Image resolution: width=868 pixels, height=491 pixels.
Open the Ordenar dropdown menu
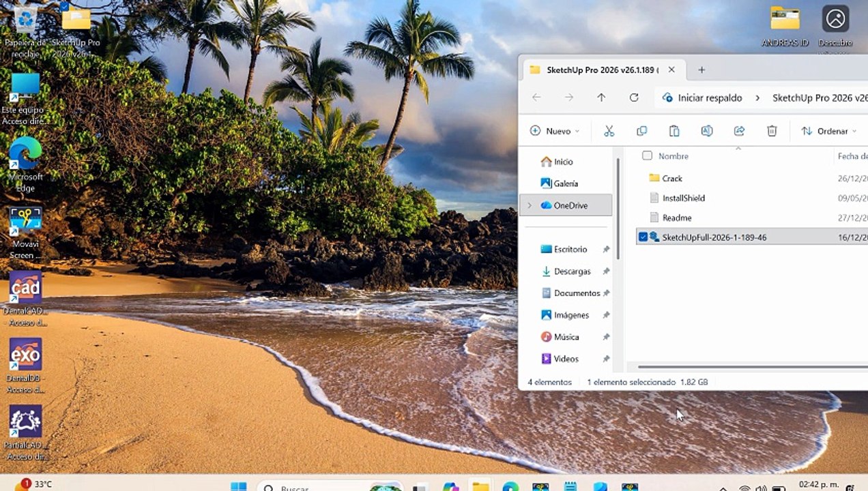coord(828,131)
